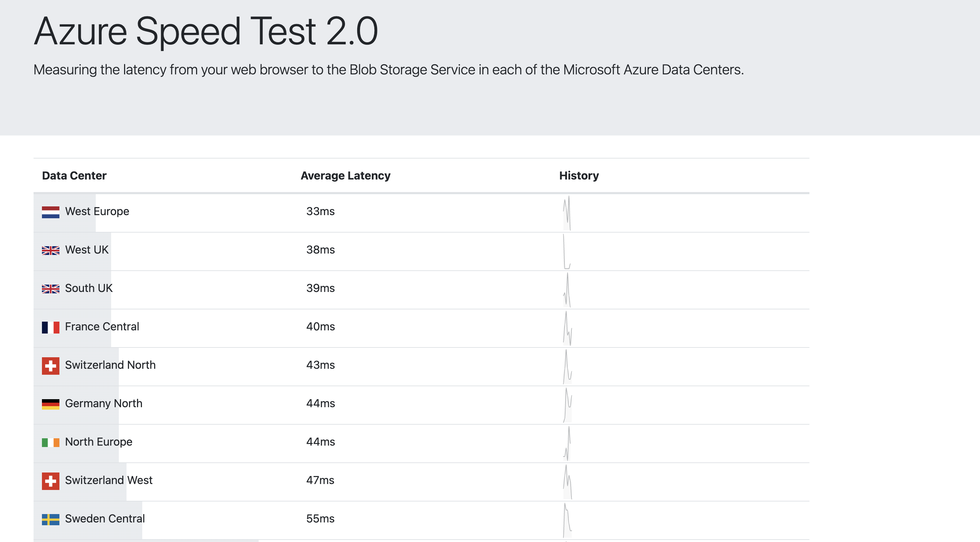Select the Switzerland North data center name

[x=110, y=365]
